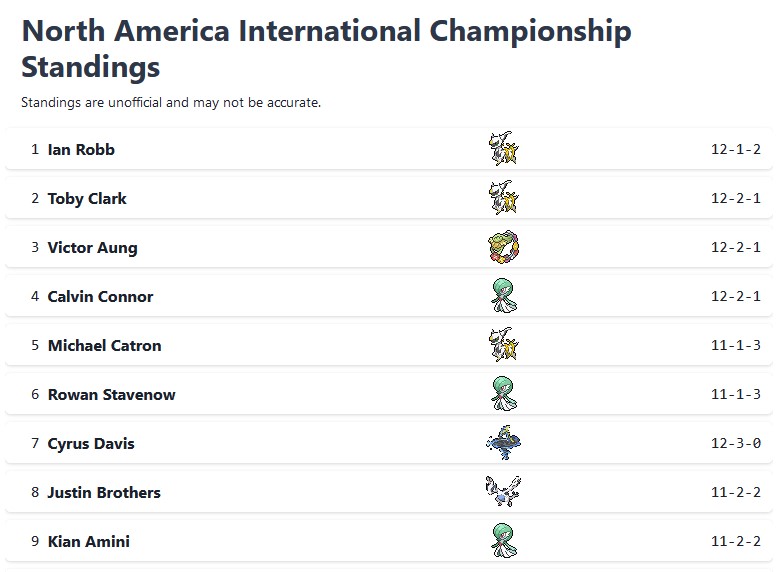Viewport: 782px width, 572px height.
Task: Select the Arceus sprite in Toby Clark's row
Action: tap(504, 197)
